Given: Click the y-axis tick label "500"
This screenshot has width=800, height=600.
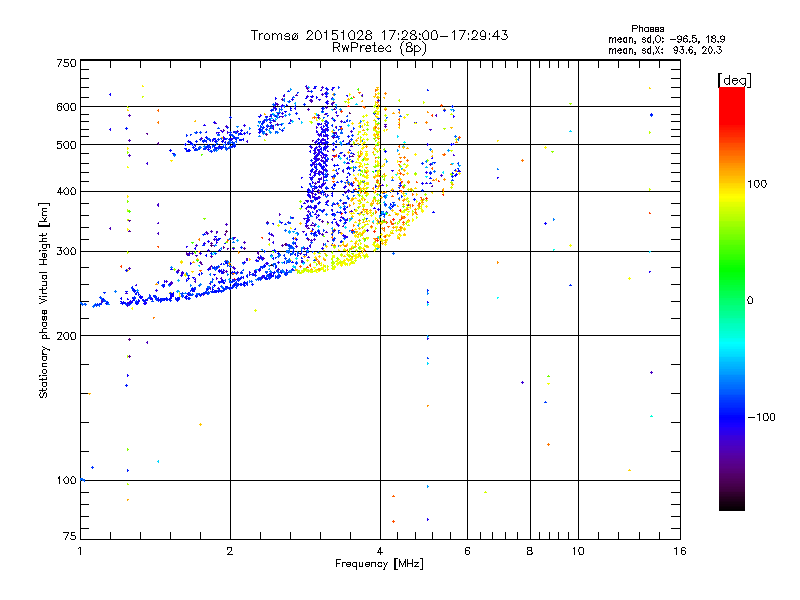Looking at the screenshot, I should [66, 145].
